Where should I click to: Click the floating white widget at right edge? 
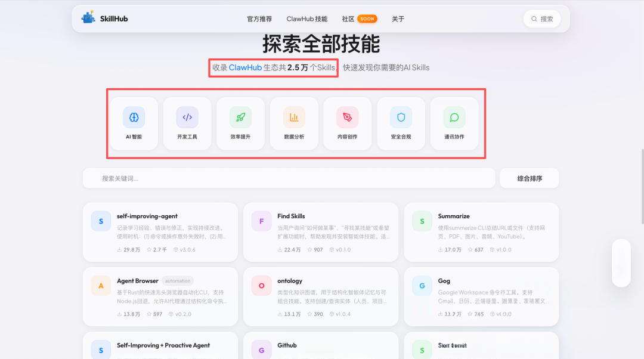621,263
